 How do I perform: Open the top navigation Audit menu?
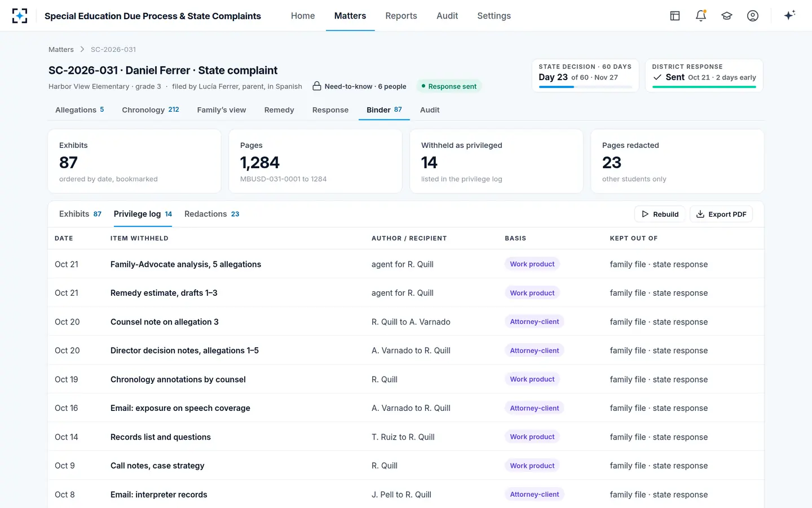(447, 16)
